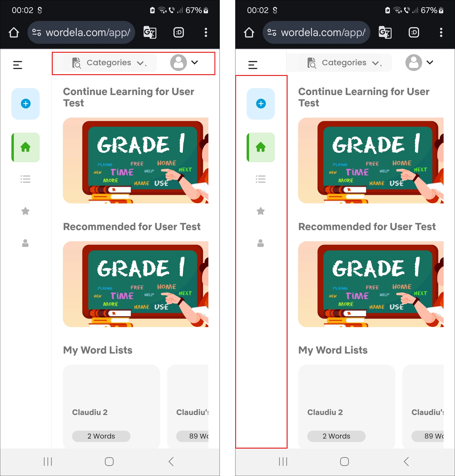Tap the blue plus add button in the sidebar

(x=25, y=104)
